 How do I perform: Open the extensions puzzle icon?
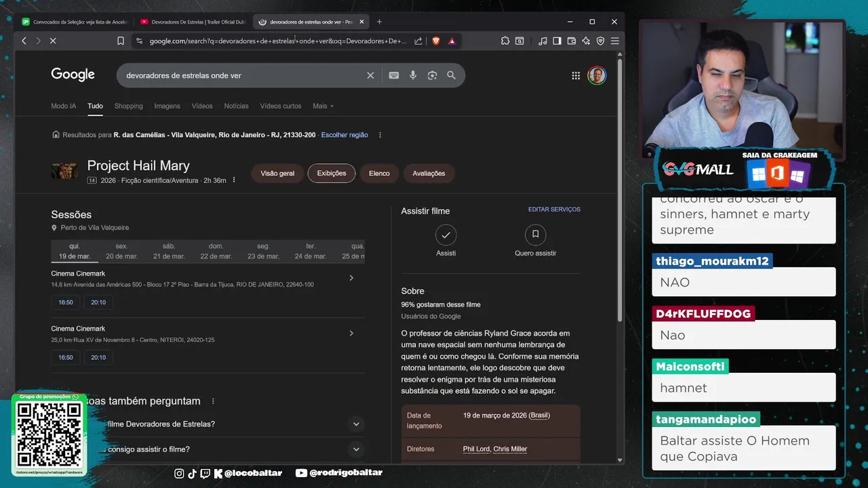tap(505, 41)
